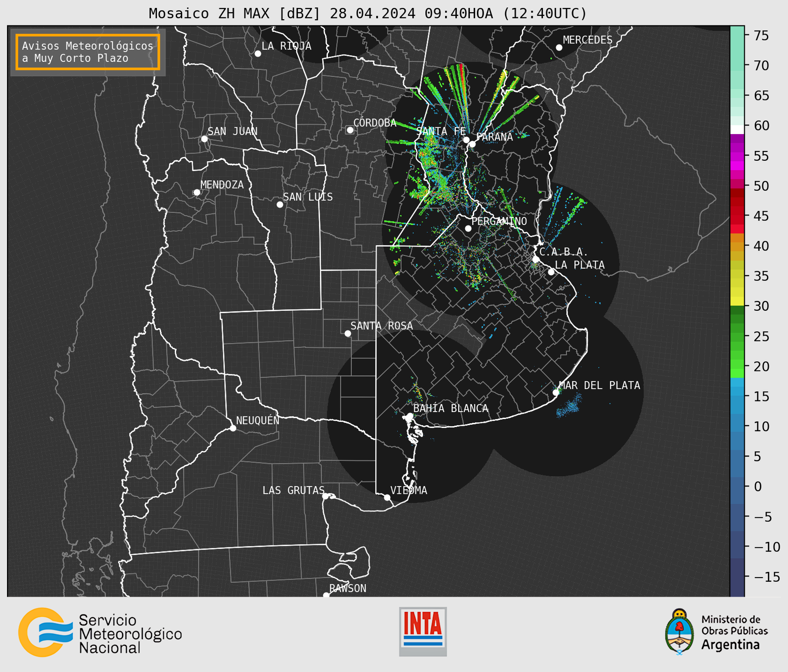The height and width of the screenshot is (672, 788).
Task: Click the CÓRDOBA map label
Action: click(x=375, y=123)
